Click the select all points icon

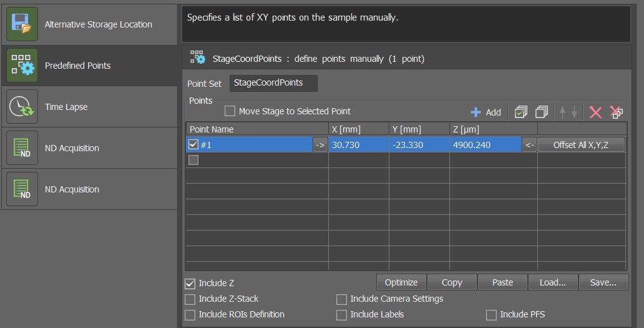click(521, 112)
